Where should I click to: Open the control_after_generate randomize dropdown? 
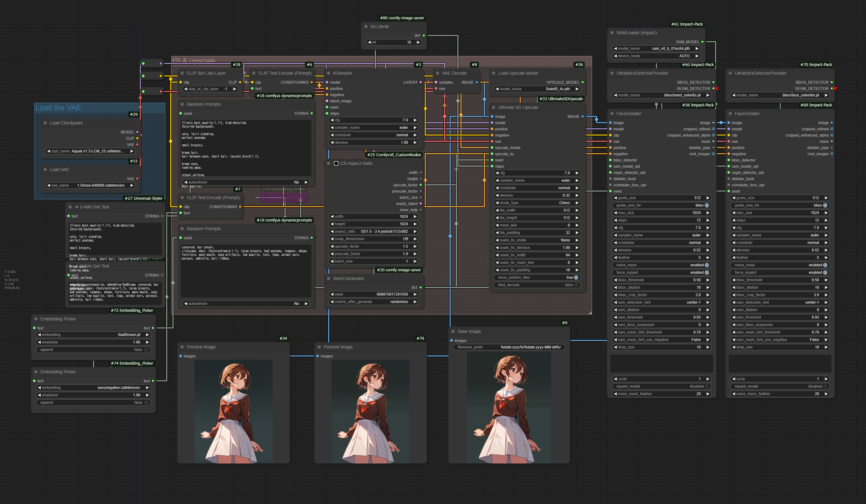click(374, 302)
